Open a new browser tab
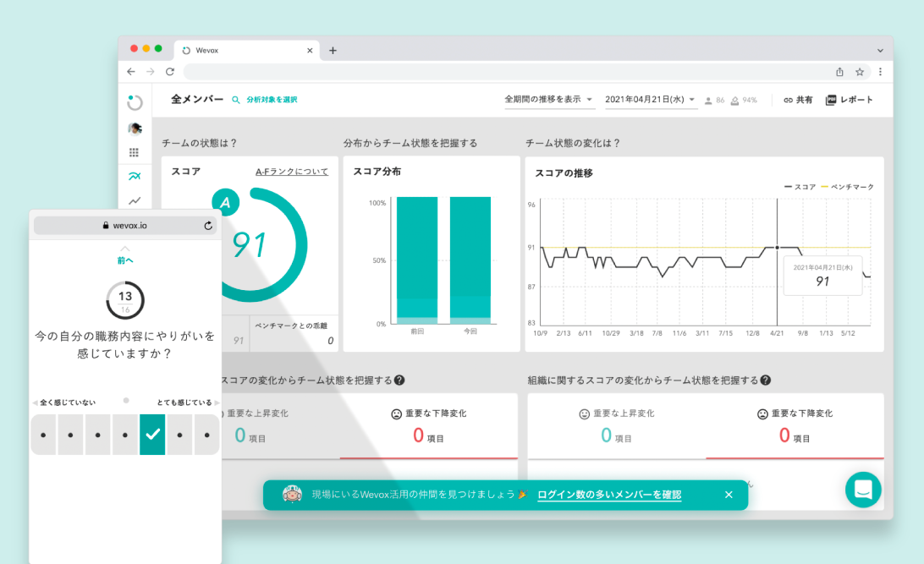924x564 pixels. [x=333, y=51]
